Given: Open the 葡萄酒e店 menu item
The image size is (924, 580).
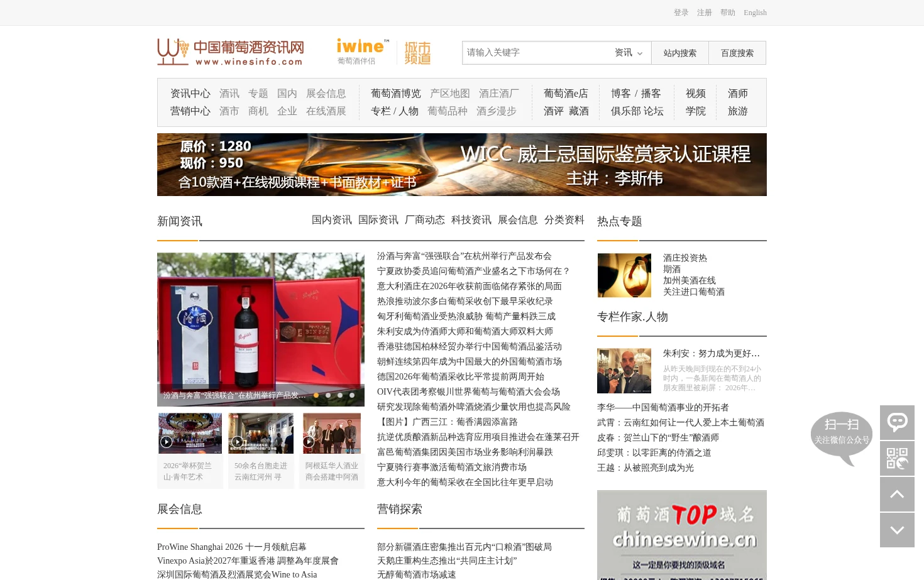Looking at the screenshot, I should pyautogui.click(x=566, y=94).
